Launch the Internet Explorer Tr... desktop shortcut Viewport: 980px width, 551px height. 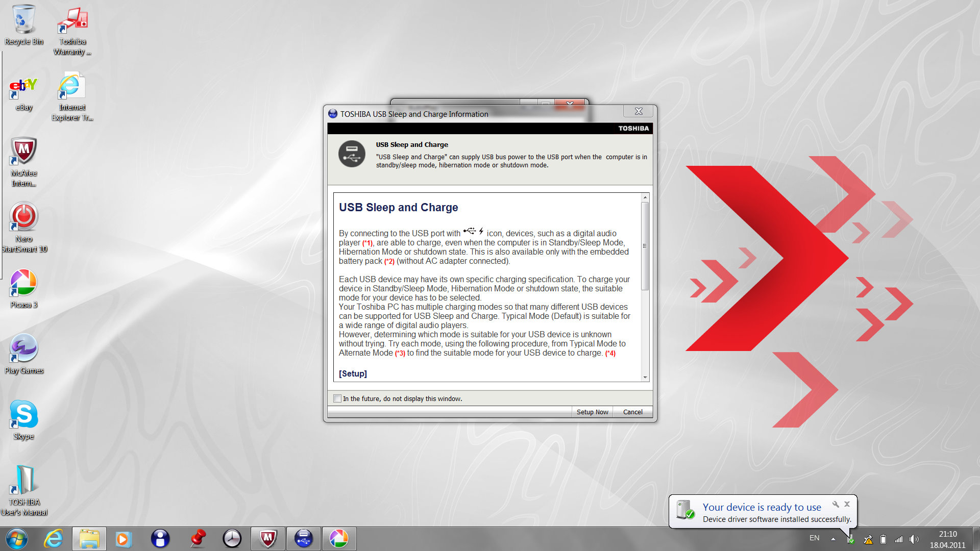coord(72,97)
